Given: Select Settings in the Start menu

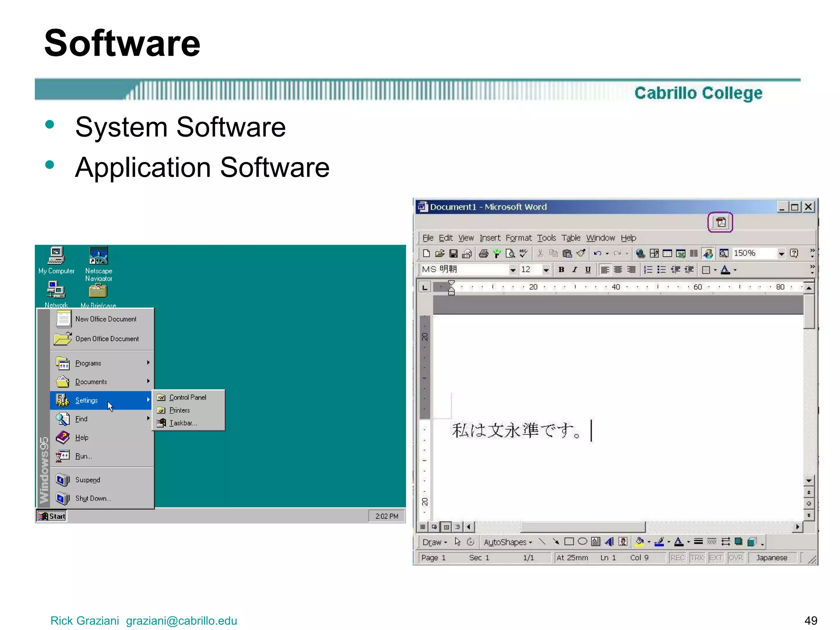Looking at the screenshot, I should (x=102, y=400).
